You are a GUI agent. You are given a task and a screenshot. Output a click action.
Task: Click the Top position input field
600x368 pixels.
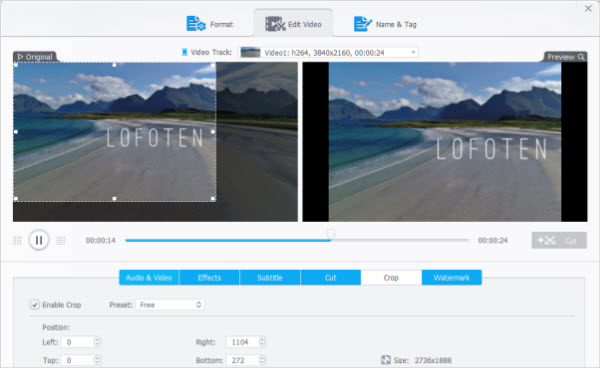pyautogui.click(x=78, y=360)
